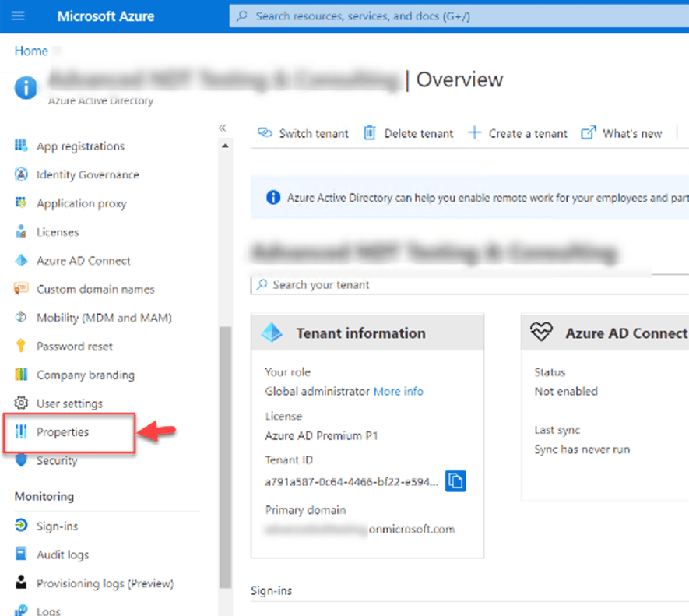Copy the Tenant ID using the copy icon

(x=455, y=480)
